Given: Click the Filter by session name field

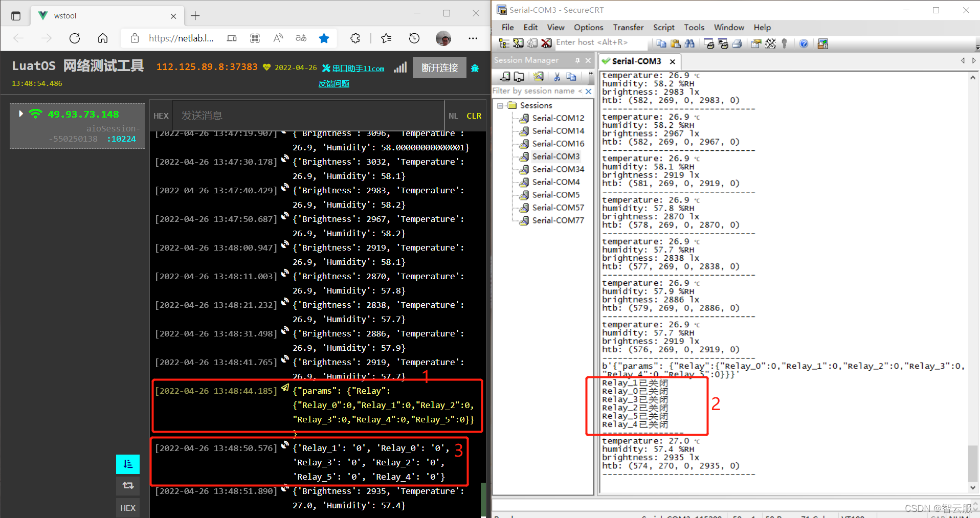Looking at the screenshot, I should (537, 91).
